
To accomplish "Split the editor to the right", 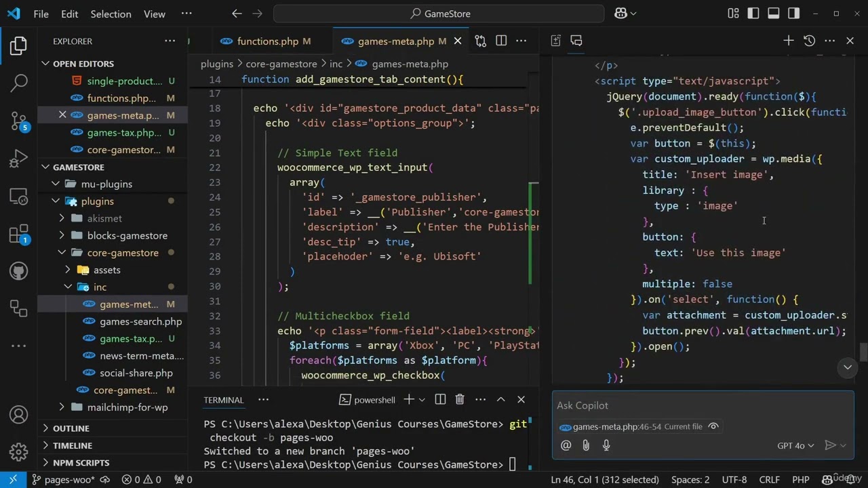I will click(x=501, y=41).
